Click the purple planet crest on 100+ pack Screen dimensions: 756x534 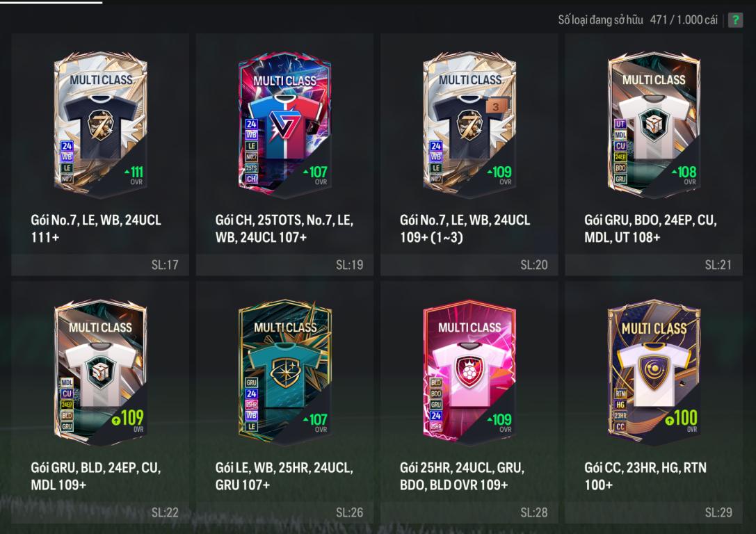click(x=654, y=371)
